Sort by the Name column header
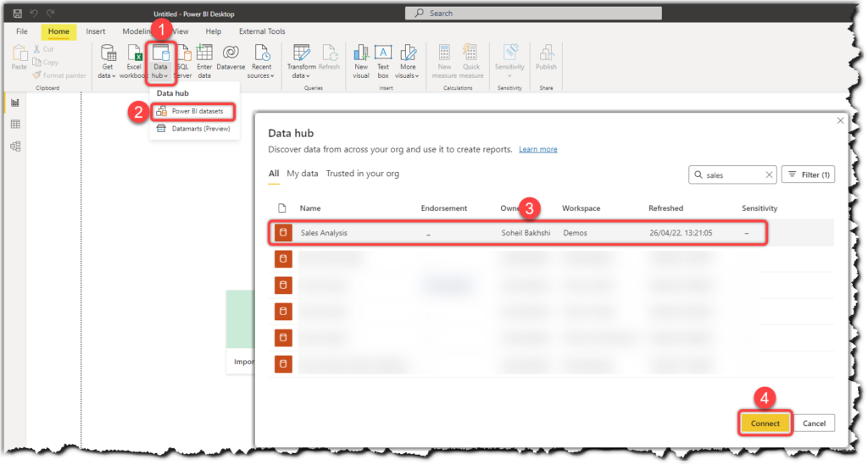868x465 pixels. (x=310, y=208)
